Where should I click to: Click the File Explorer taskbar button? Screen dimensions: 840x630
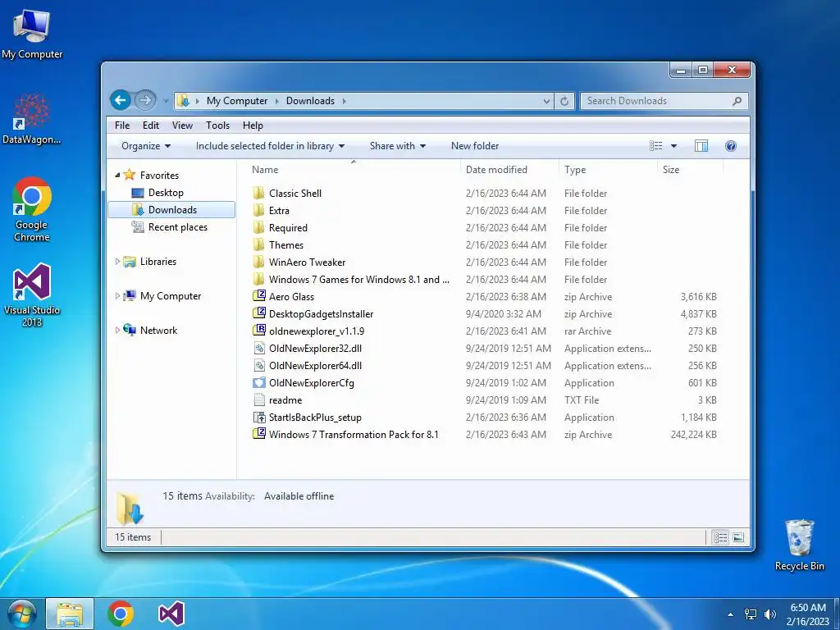click(70, 614)
